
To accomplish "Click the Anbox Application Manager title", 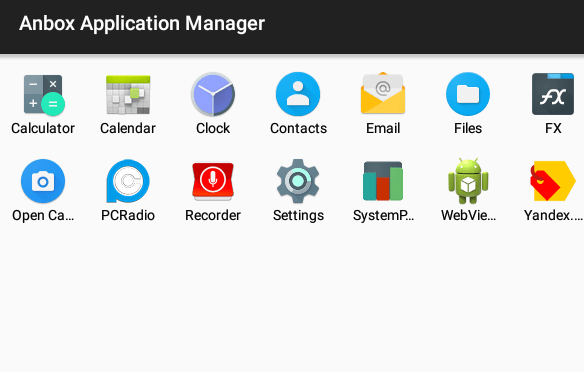I will tap(142, 23).
